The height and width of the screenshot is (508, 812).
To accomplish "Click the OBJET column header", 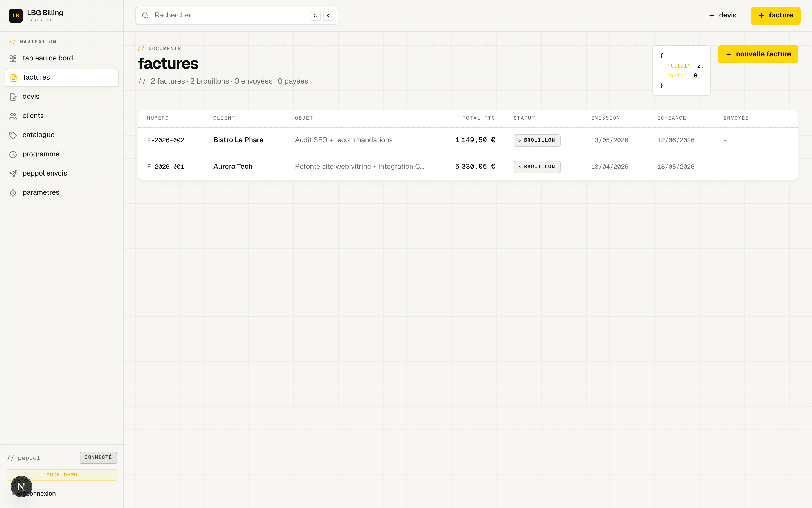I will click(304, 118).
